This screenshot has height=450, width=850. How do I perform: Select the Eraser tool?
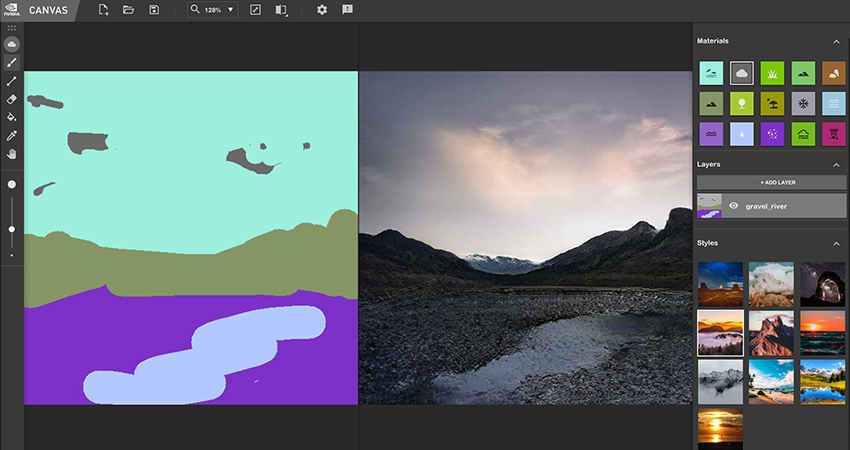pos(12,99)
